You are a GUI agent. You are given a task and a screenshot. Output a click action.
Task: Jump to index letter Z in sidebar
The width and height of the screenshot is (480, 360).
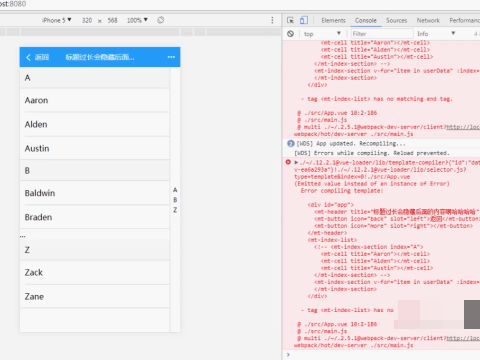(x=175, y=210)
